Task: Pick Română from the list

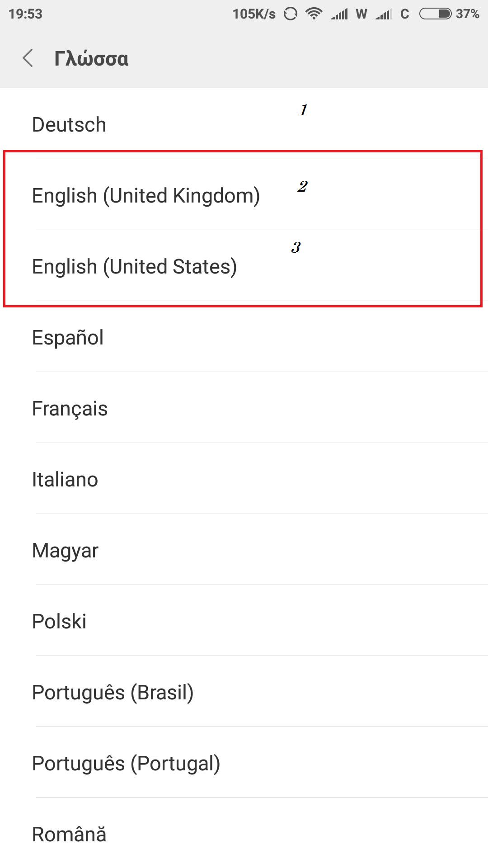Action: click(69, 835)
